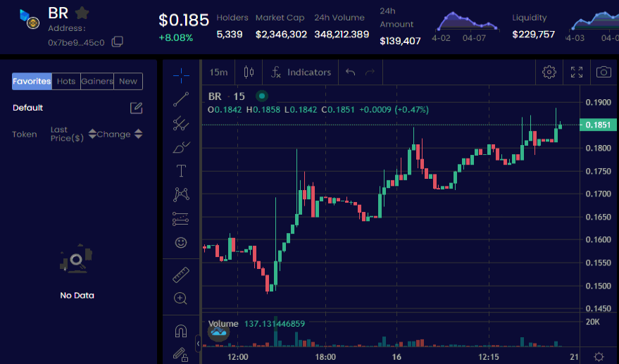Click the chart logo by Volume
619x364 pixels.
click(x=218, y=332)
